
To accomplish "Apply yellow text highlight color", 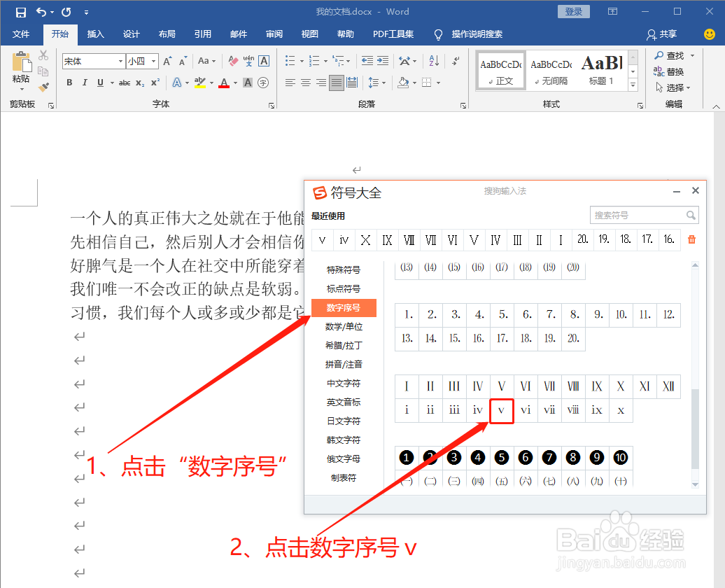I will pyautogui.click(x=199, y=83).
